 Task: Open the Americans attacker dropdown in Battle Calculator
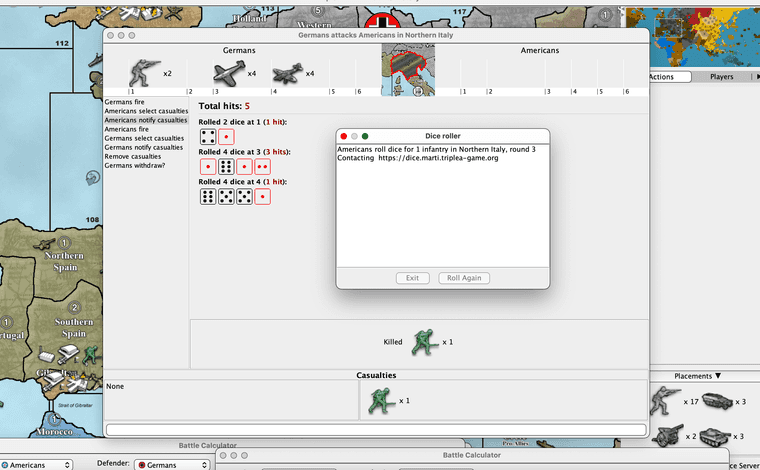coord(36,465)
